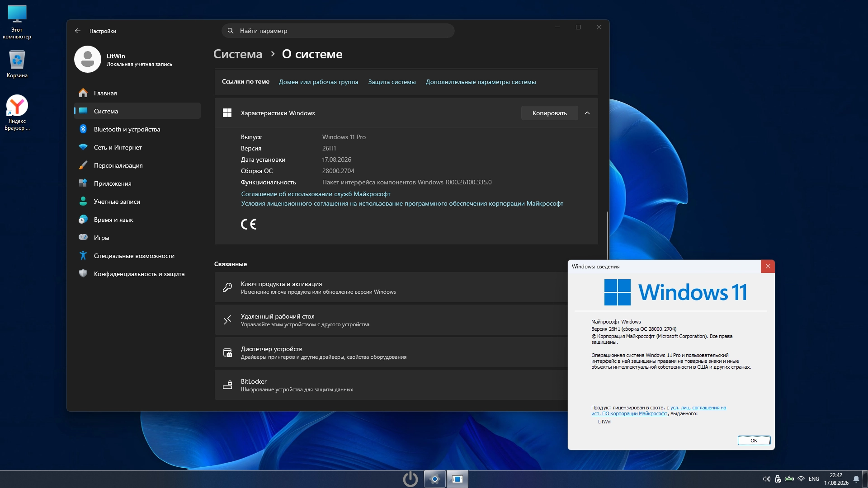Click the Wi-Fi icon beside Сеть и Интернет
Image resolution: width=868 pixels, height=488 pixels.
pyautogui.click(x=83, y=147)
